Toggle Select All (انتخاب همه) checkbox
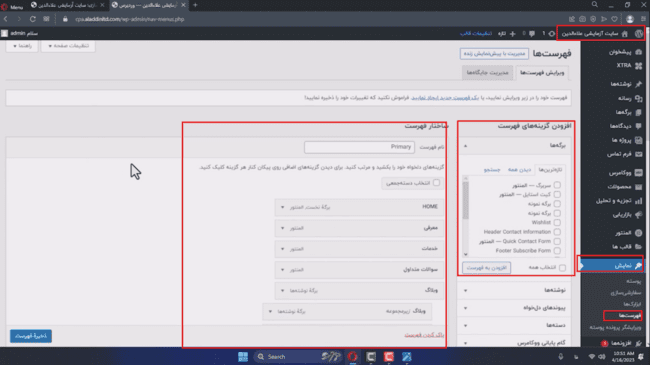Screen dimensions: 650x365 coord(562,268)
